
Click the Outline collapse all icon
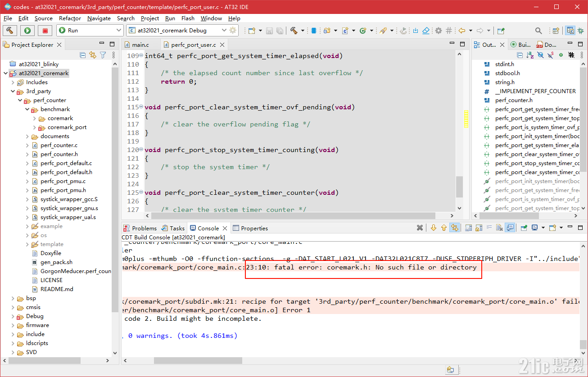520,55
